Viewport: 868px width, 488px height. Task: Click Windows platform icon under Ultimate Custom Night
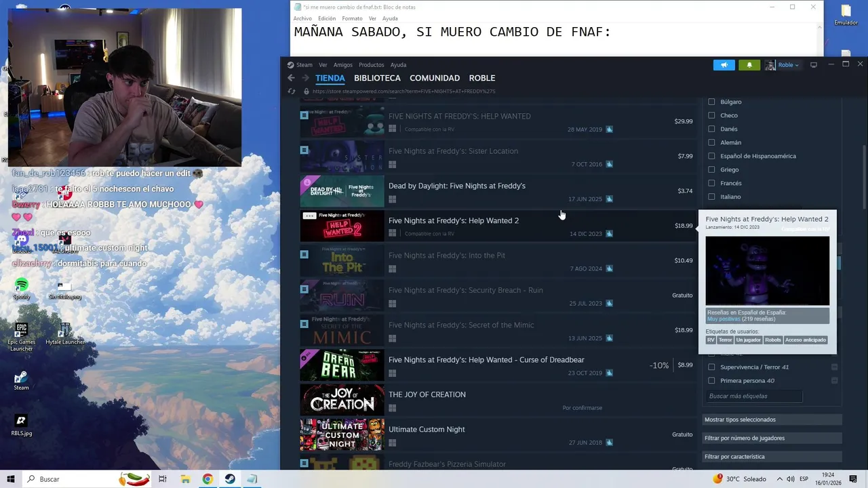(392, 443)
